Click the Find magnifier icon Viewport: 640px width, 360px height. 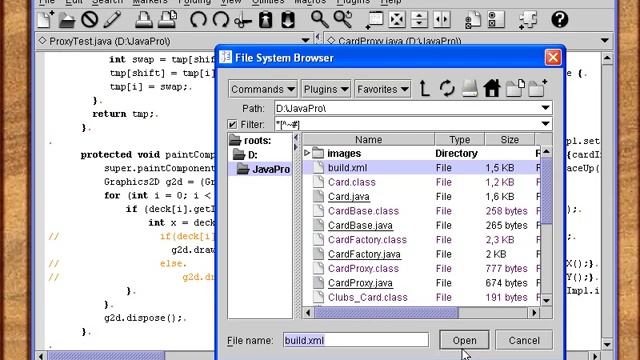pos(319,20)
